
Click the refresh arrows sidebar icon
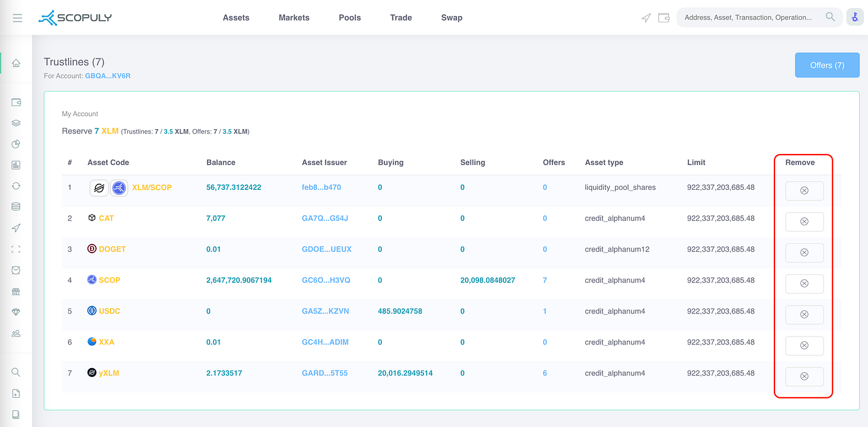[x=16, y=186]
